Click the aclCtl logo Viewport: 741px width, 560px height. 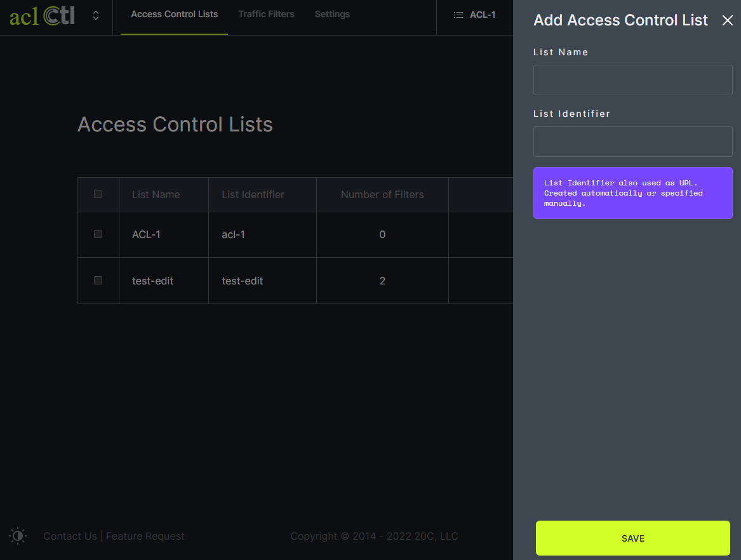42,15
